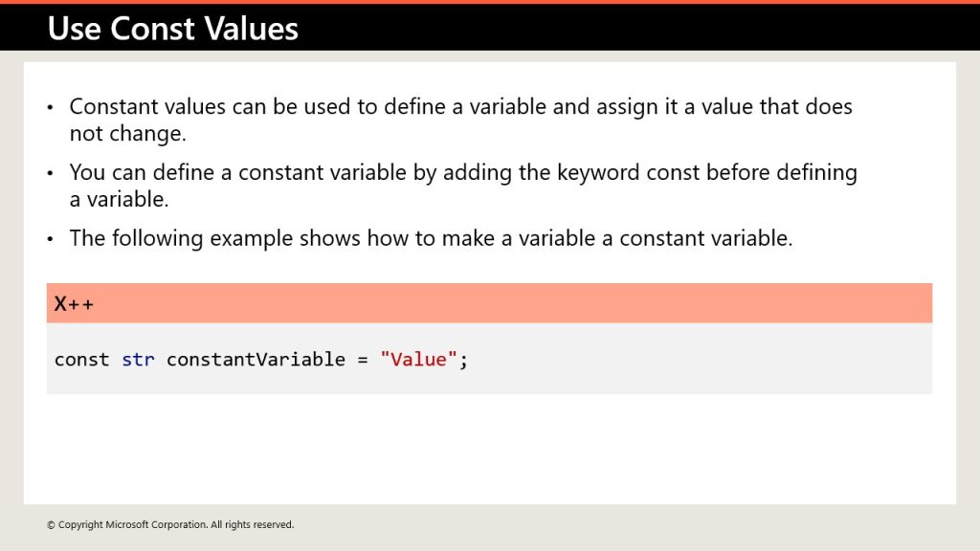The height and width of the screenshot is (551, 980).
Task: Click the X++ code block header
Action: pos(74,303)
